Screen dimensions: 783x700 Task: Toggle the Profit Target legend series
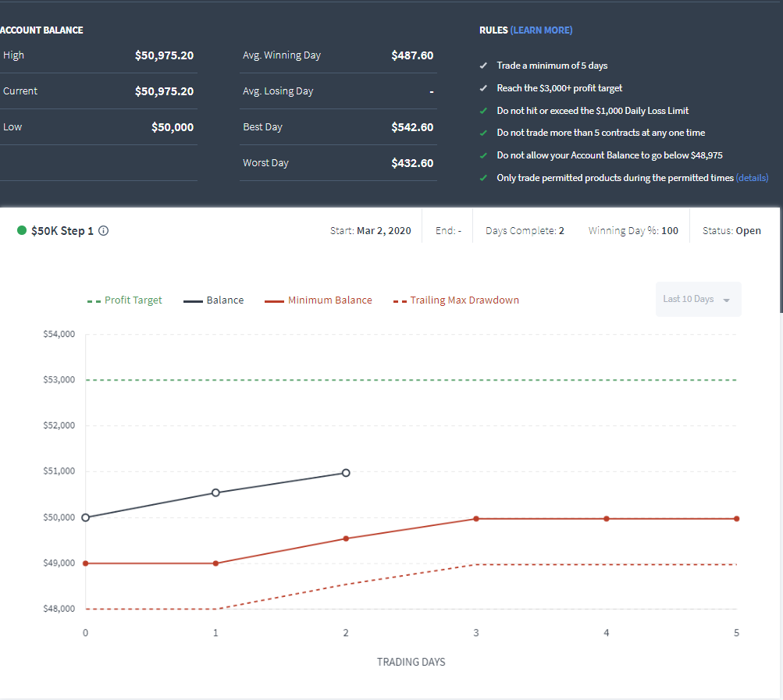pos(124,300)
